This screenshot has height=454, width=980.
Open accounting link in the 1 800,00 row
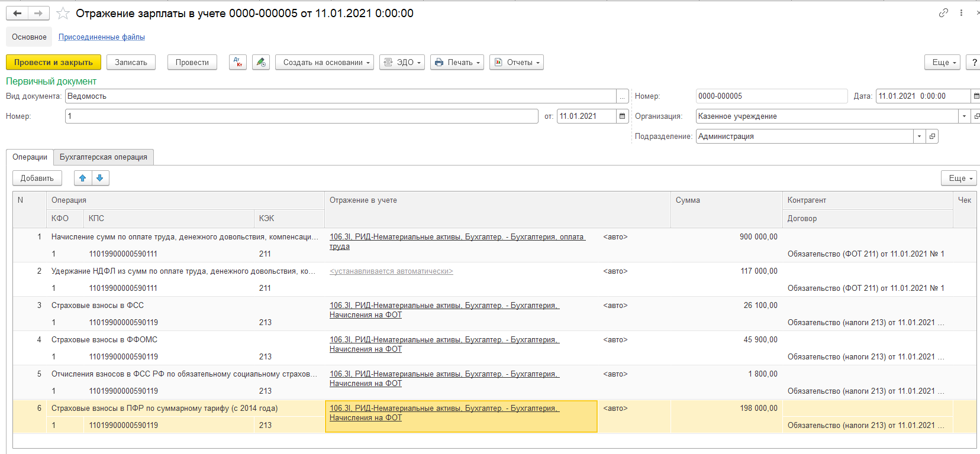444,378
